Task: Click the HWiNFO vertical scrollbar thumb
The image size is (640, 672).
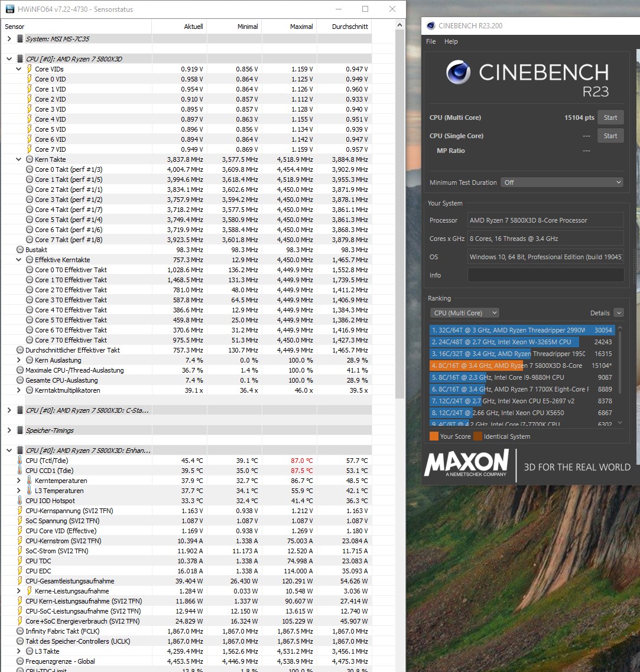Action: (x=399, y=214)
